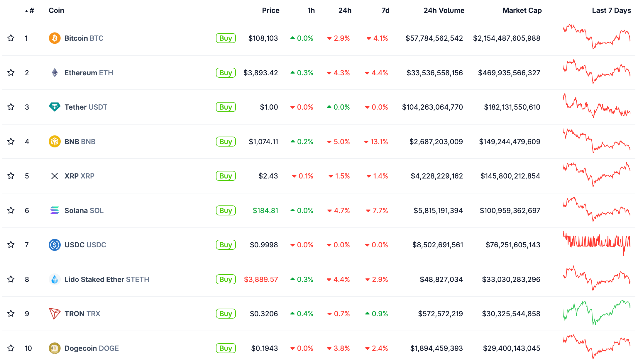Click the Solana logo icon
Screen dimensions: 643x364
(55, 210)
